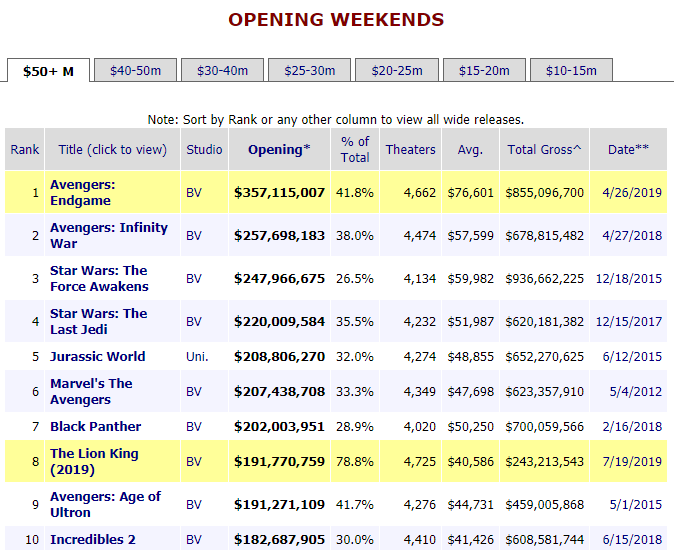Click Uni. studio link for Jurassic World
Image resolution: width=674 pixels, height=550 pixels.
coord(197,357)
